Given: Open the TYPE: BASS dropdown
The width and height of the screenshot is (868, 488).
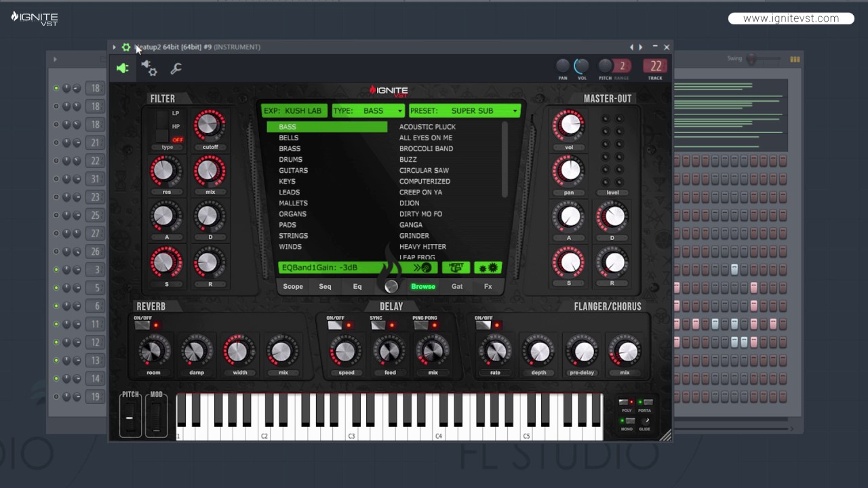Looking at the screenshot, I should coord(368,110).
